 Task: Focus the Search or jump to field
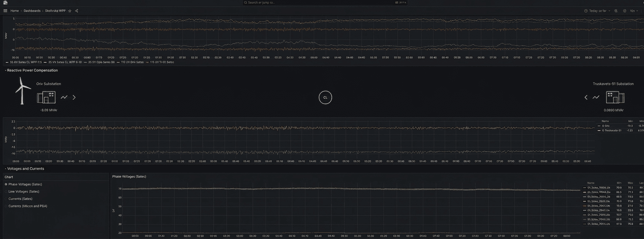325,3
